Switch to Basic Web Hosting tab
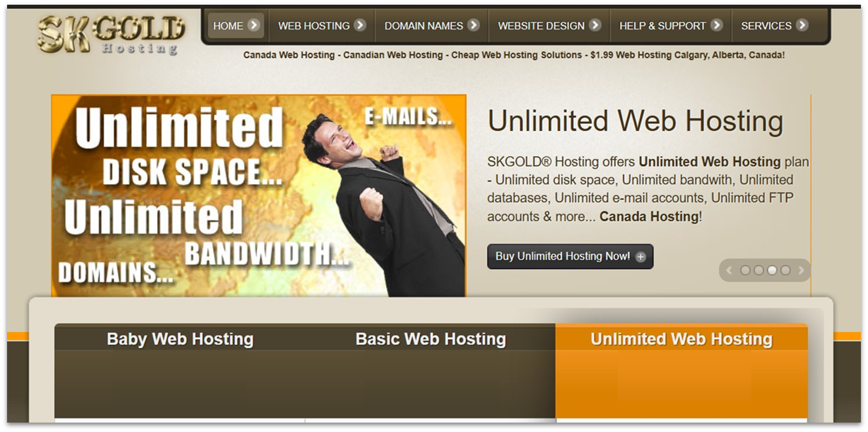The height and width of the screenshot is (432, 868). click(x=430, y=339)
